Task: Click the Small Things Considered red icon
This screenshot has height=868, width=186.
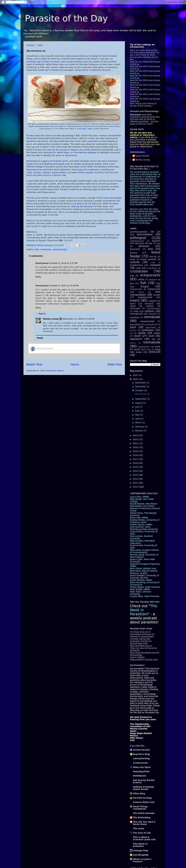Action: click(131, 807)
